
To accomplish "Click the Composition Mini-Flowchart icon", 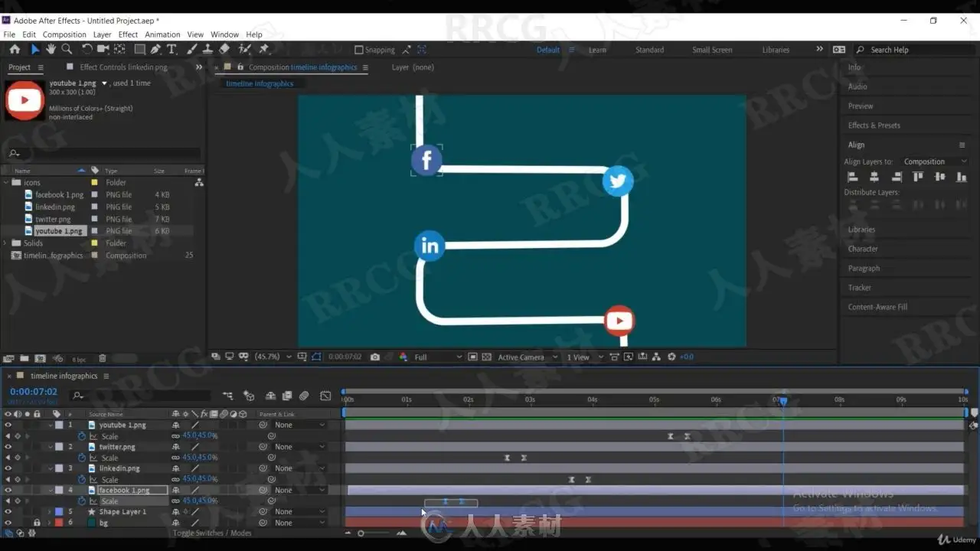I will (x=227, y=396).
